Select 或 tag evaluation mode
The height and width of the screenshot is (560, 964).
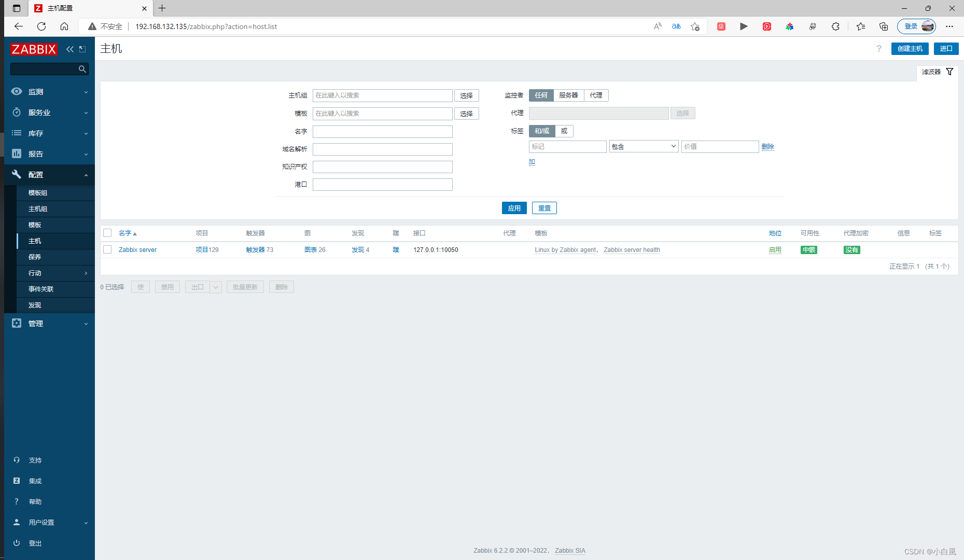(x=564, y=131)
